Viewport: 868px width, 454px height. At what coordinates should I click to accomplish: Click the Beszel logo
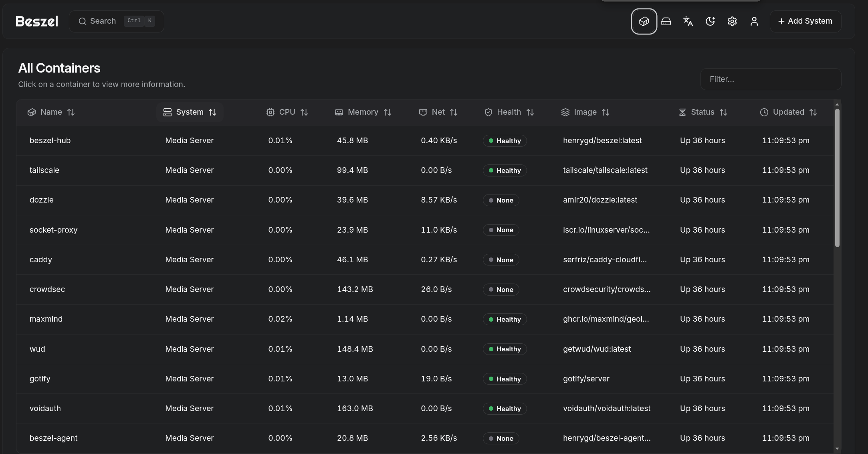click(x=37, y=21)
